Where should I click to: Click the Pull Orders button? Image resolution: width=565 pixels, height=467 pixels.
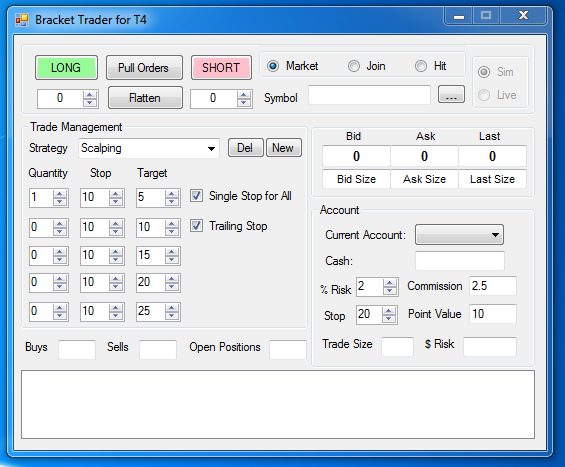144,67
